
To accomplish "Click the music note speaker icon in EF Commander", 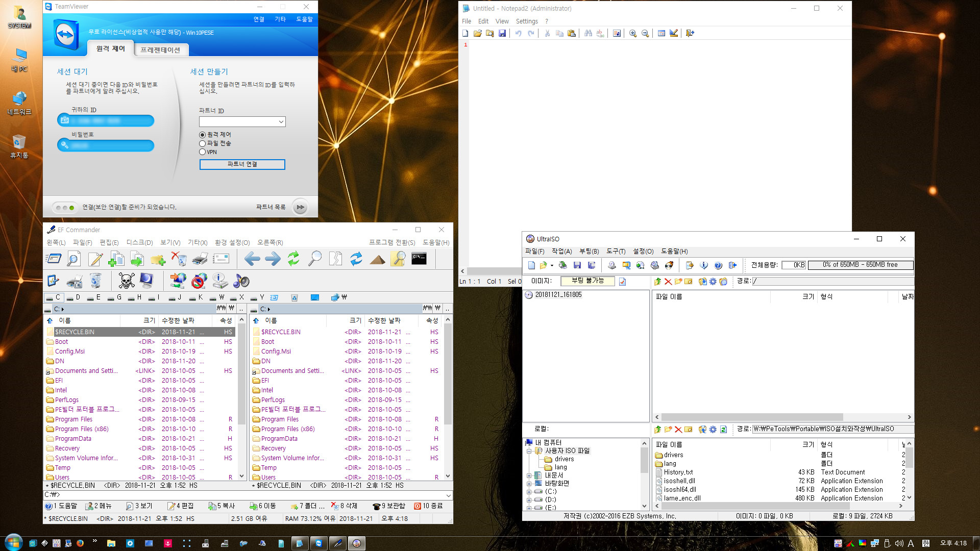I will (241, 281).
